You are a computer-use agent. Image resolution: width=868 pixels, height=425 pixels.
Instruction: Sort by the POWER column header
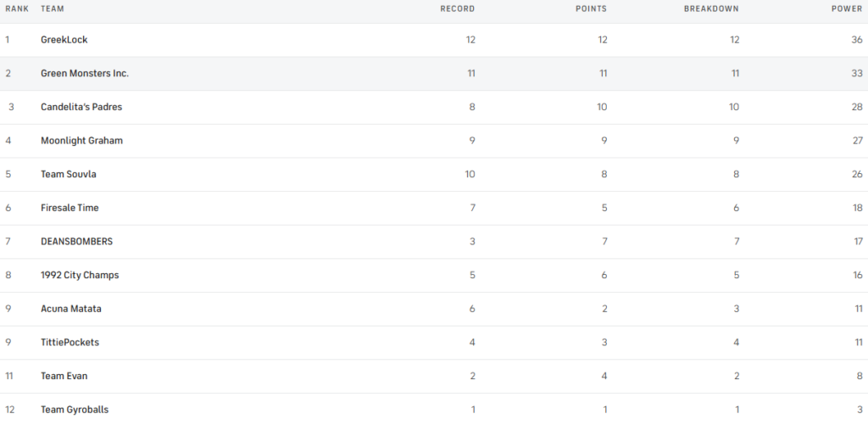[x=847, y=8]
